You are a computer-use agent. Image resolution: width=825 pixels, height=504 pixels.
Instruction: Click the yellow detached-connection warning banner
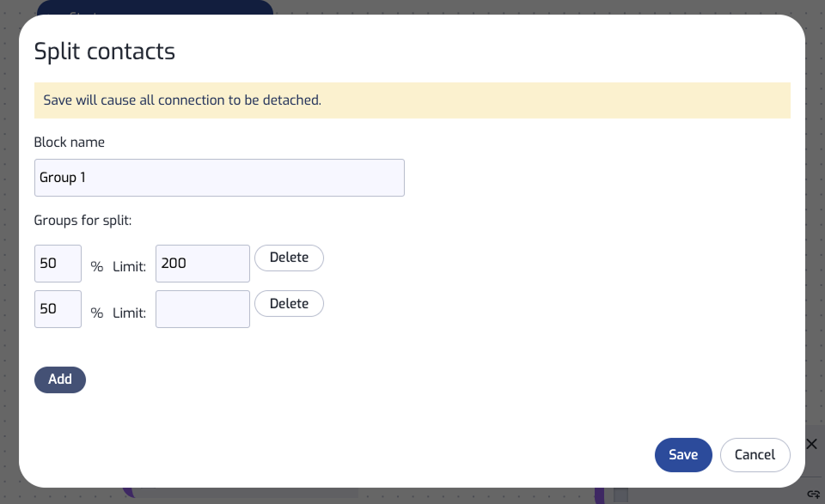click(412, 100)
